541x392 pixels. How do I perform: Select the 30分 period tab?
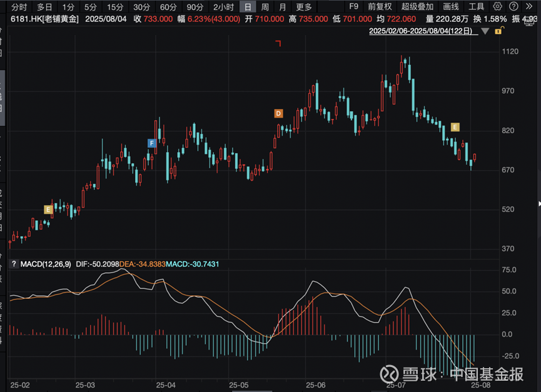pyautogui.click(x=142, y=7)
